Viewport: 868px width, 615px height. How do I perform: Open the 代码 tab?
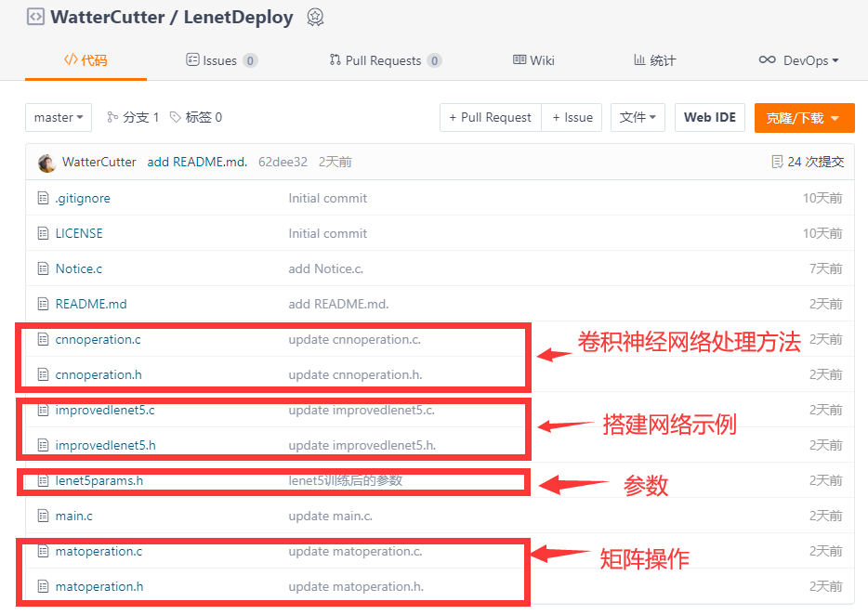pyautogui.click(x=85, y=59)
